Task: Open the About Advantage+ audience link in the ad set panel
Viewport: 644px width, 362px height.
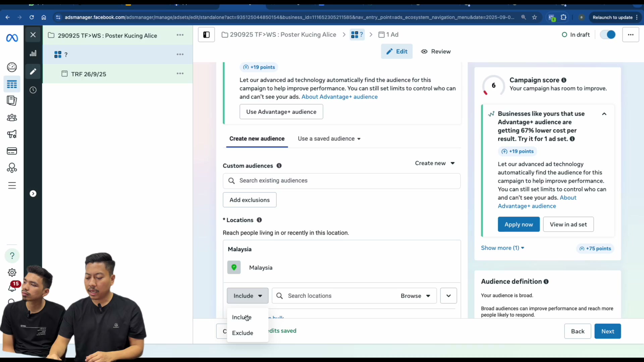Action: [x=339, y=97]
